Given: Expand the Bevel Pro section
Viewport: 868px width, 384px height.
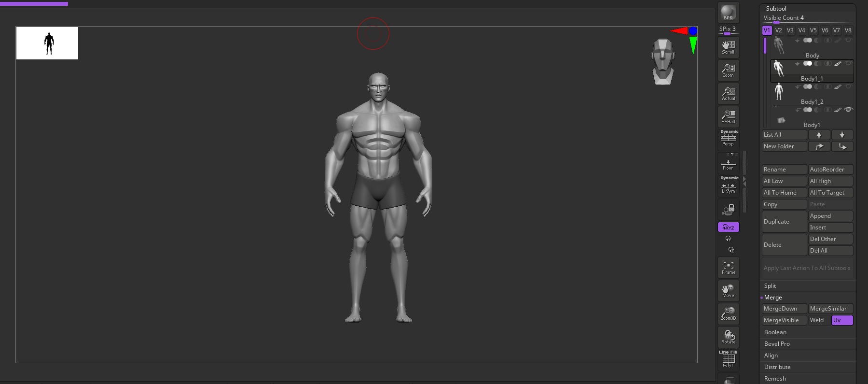Looking at the screenshot, I should pos(777,344).
